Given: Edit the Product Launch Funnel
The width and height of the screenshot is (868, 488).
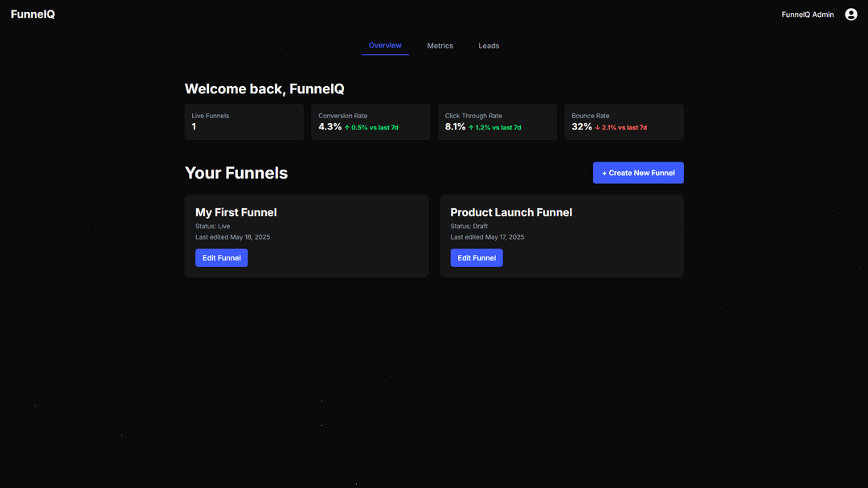Looking at the screenshot, I should (x=477, y=257).
